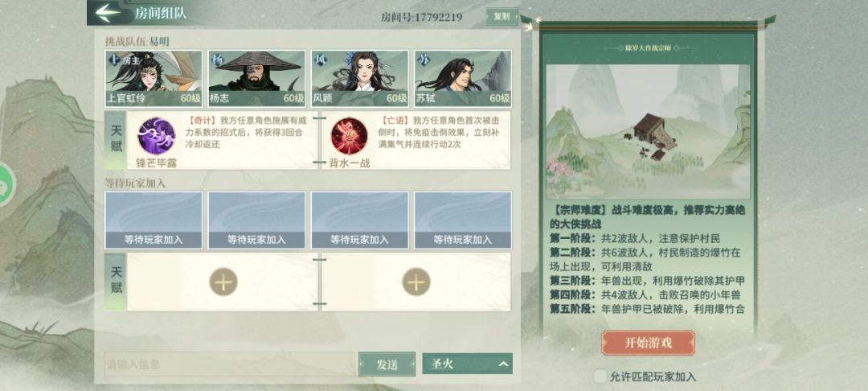Open 风颖 character portrait

click(x=360, y=79)
